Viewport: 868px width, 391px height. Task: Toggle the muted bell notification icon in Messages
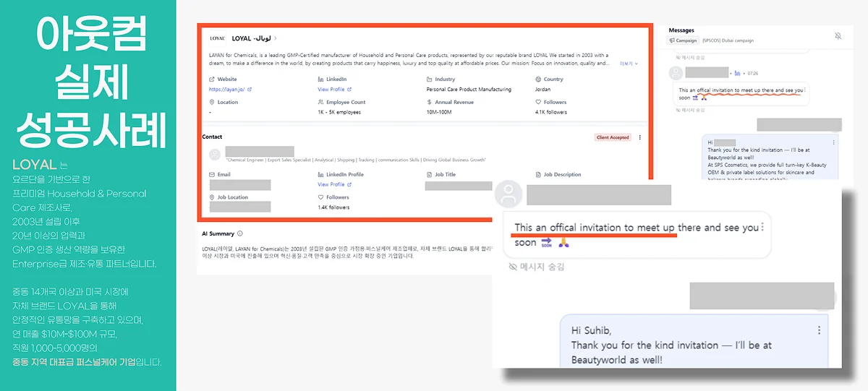point(838,35)
